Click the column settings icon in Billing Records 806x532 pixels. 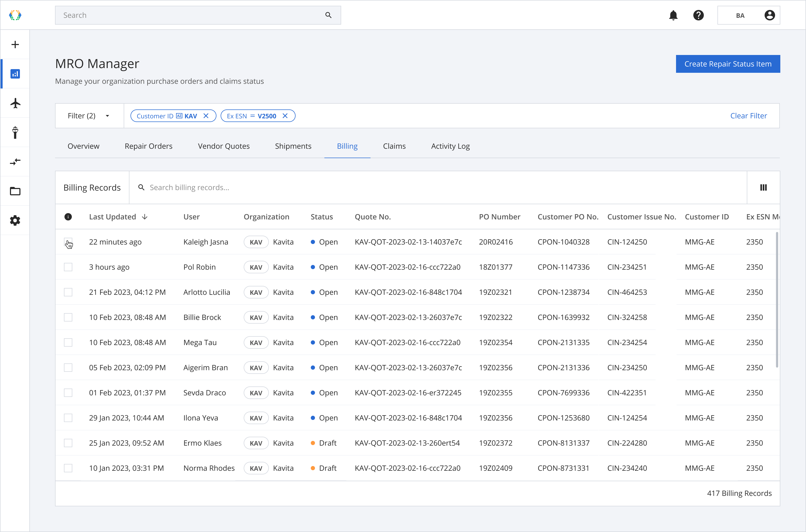[764, 187]
